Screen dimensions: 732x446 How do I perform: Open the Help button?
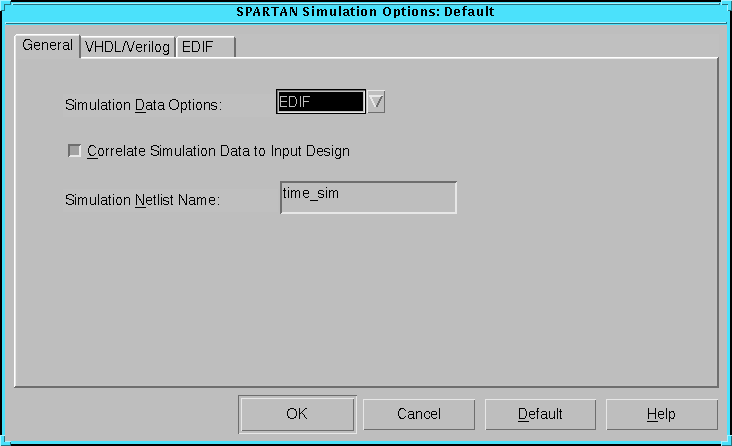pos(662,414)
